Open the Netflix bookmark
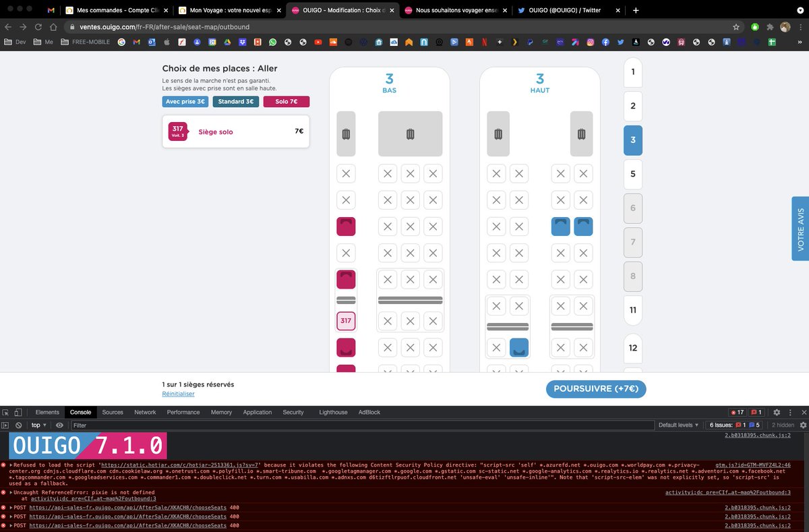Viewport: 809px width, 532px height. tap(484, 42)
